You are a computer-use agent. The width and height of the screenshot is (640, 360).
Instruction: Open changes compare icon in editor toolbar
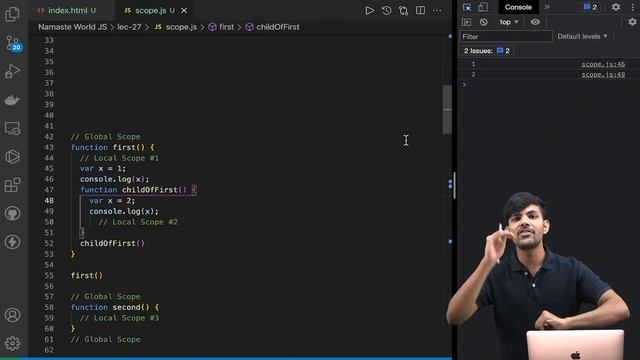[x=403, y=11]
